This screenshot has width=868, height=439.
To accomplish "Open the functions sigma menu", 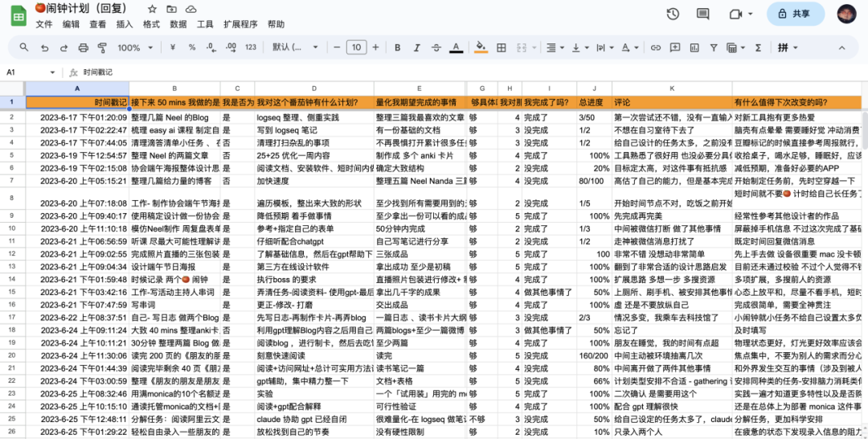I will tap(759, 47).
